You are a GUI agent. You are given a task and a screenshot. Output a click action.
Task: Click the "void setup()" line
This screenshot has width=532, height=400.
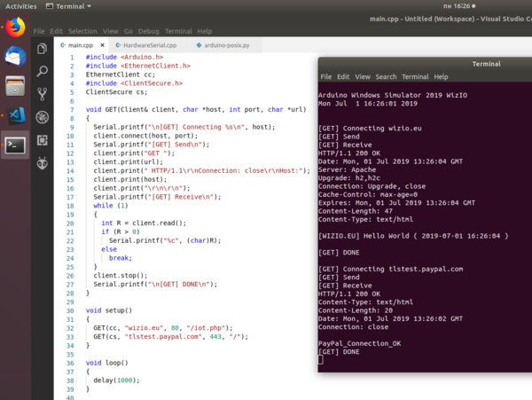tap(108, 310)
